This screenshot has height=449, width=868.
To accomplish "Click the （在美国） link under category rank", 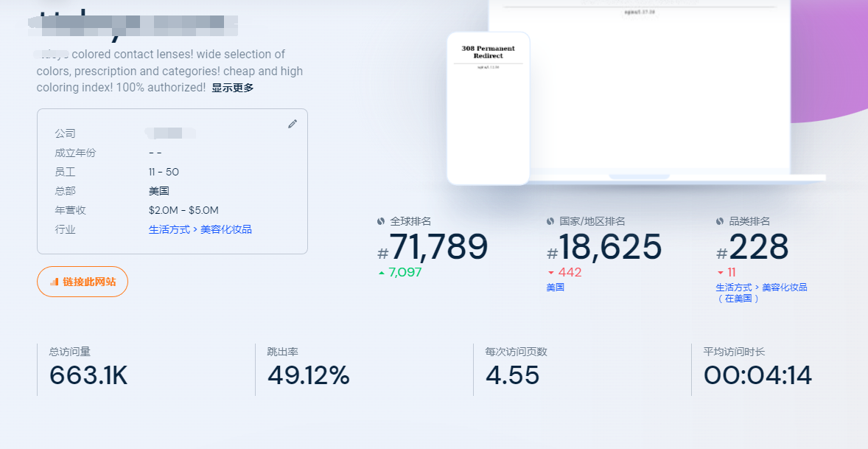I will (739, 299).
